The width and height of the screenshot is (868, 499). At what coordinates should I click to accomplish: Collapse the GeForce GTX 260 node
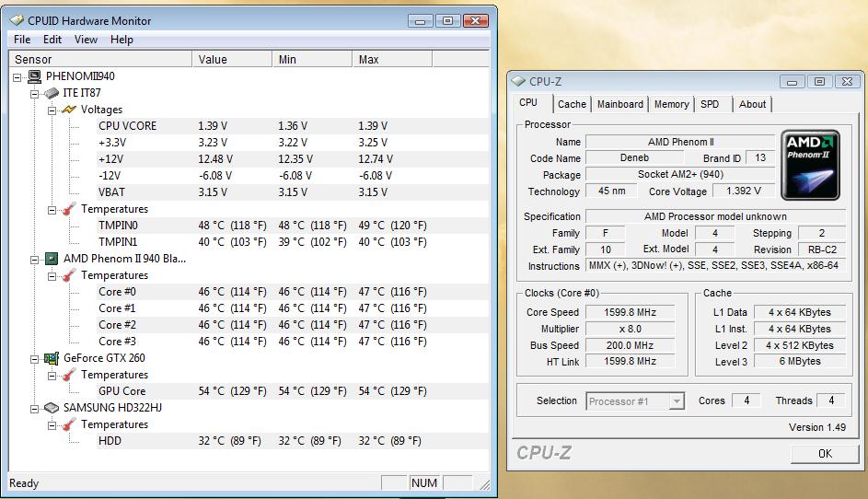(34, 359)
